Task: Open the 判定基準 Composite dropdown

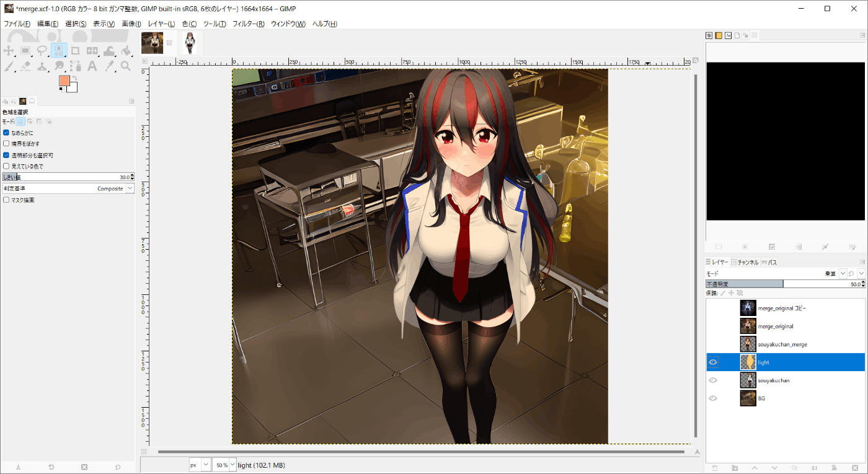Action: pyautogui.click(x=68, y=188)
